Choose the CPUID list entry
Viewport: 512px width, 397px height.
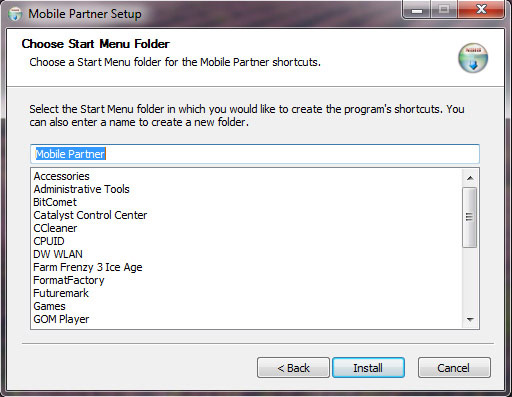(49, 241)
